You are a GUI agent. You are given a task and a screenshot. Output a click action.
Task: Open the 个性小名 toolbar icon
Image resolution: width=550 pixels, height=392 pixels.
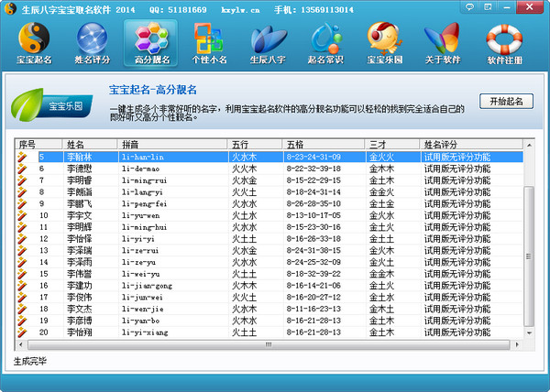(209, 43)
